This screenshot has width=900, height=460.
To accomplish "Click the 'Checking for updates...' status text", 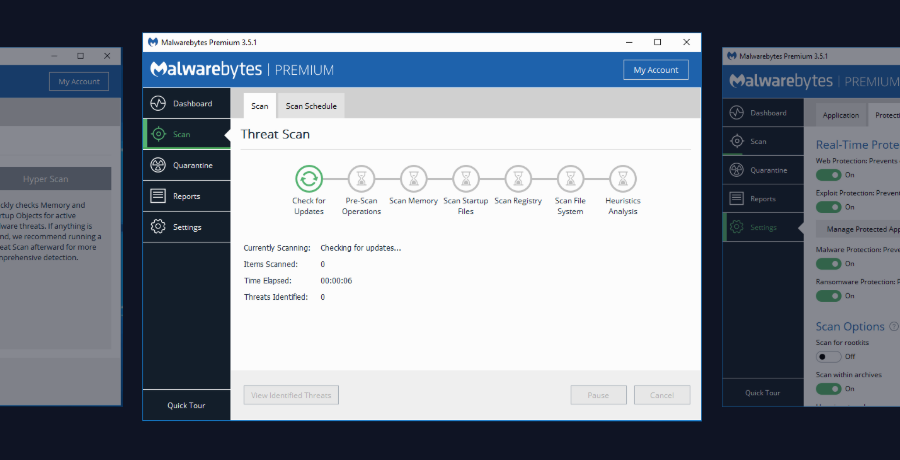I will coord(360,248).
